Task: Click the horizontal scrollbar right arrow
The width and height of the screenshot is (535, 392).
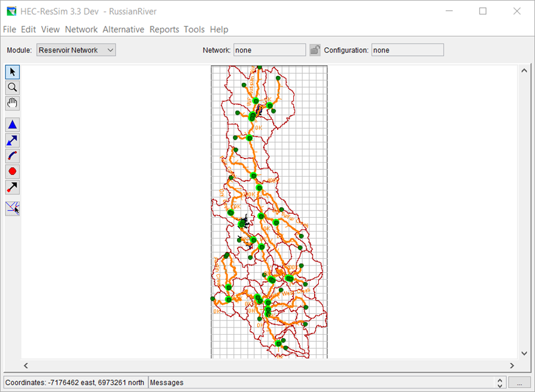Action: tap(512, 365)
